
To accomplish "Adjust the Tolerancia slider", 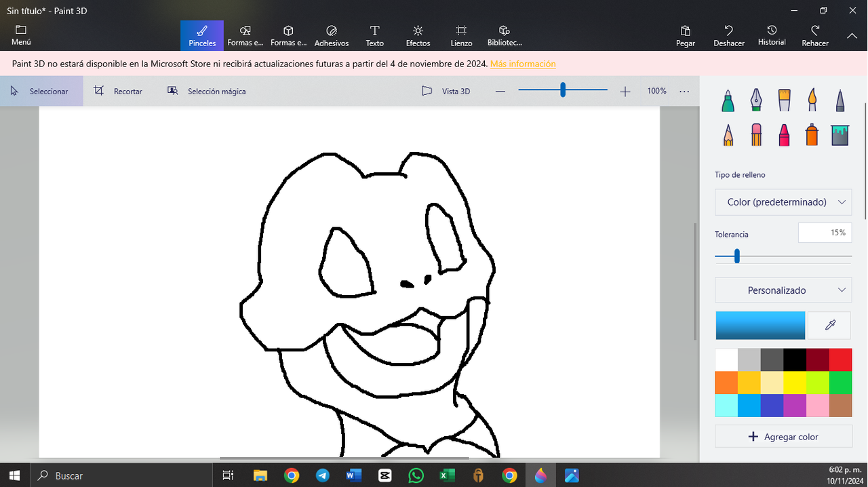I will coord(737,256).
